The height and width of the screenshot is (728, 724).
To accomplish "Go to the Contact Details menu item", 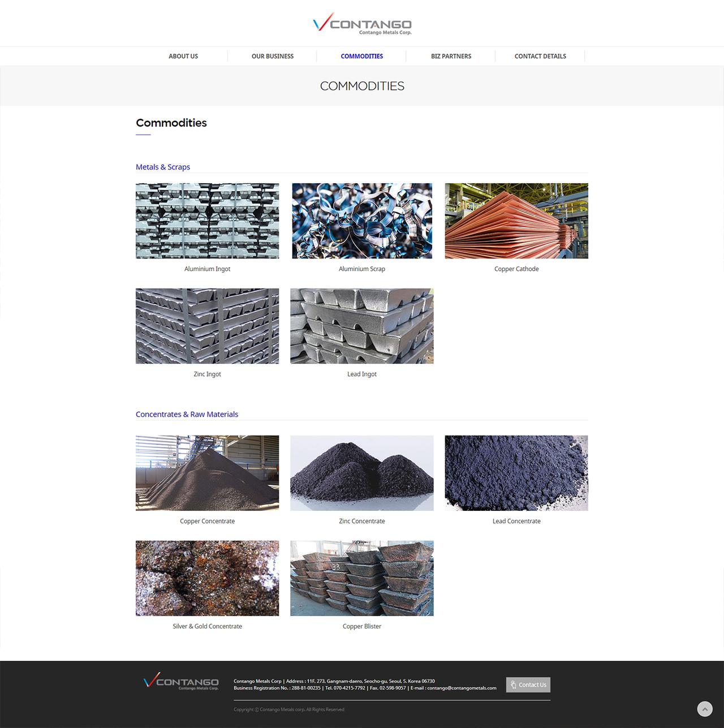I will tap(540, 56).
